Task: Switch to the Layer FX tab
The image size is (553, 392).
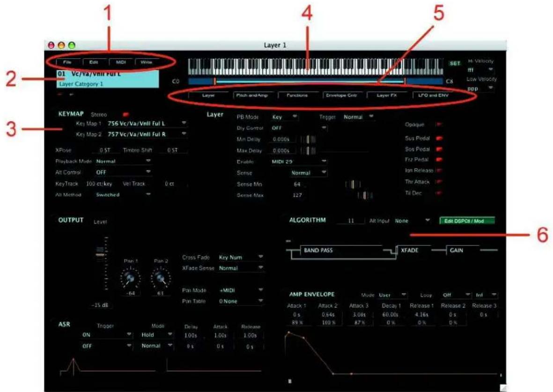Action: pyautogui.click(x=386, y=95)
